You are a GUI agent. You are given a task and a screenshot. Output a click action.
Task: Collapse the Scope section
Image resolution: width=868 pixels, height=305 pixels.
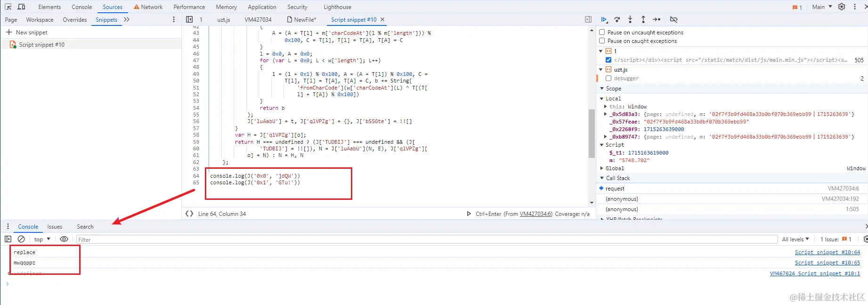[x=602, y=88]
